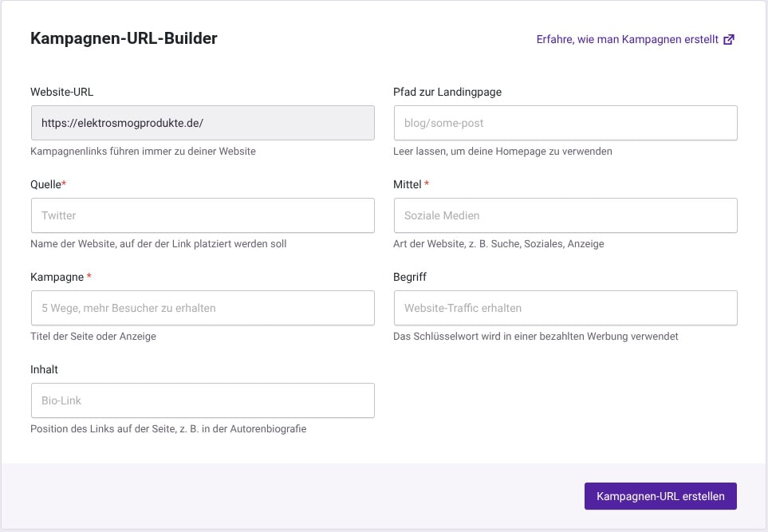
Task: Activate the Inhalt input field
Action: point(202,400)
